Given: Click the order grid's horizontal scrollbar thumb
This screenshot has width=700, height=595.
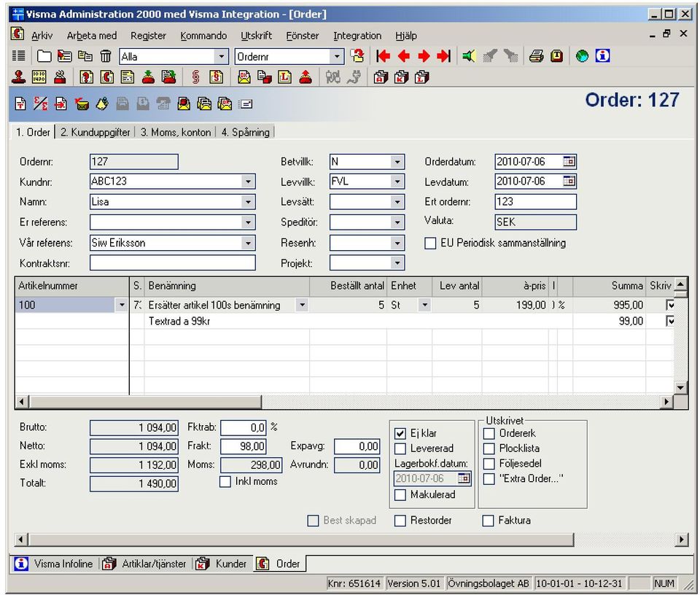Looking at the screenshot, I should tap(146, 402).
